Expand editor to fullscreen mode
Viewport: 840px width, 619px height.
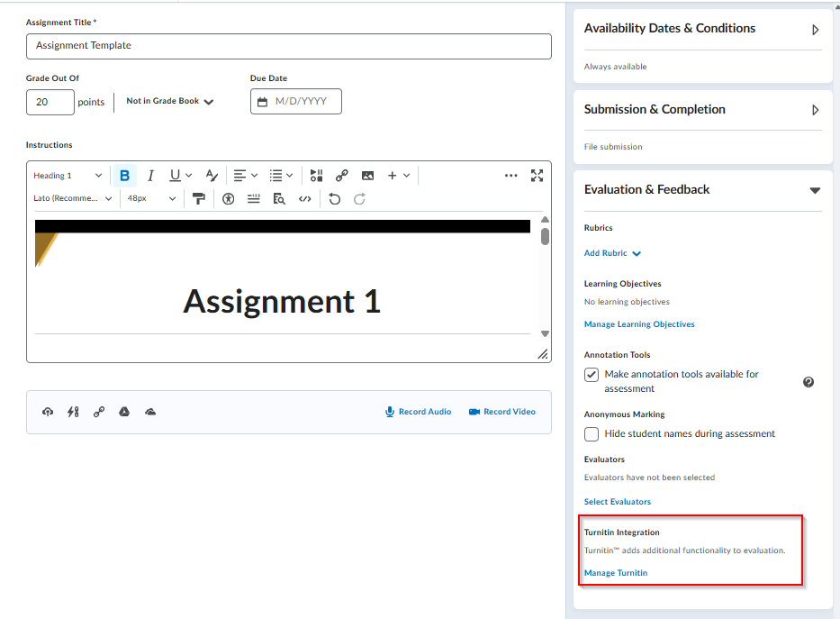point(537,176)
